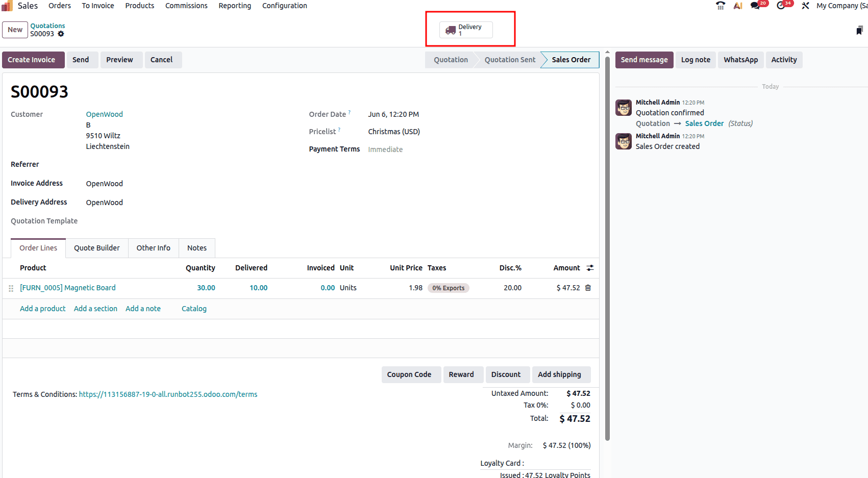Click Add a note
This screenshot has width=868, height=478.
(x=143, y=309)
